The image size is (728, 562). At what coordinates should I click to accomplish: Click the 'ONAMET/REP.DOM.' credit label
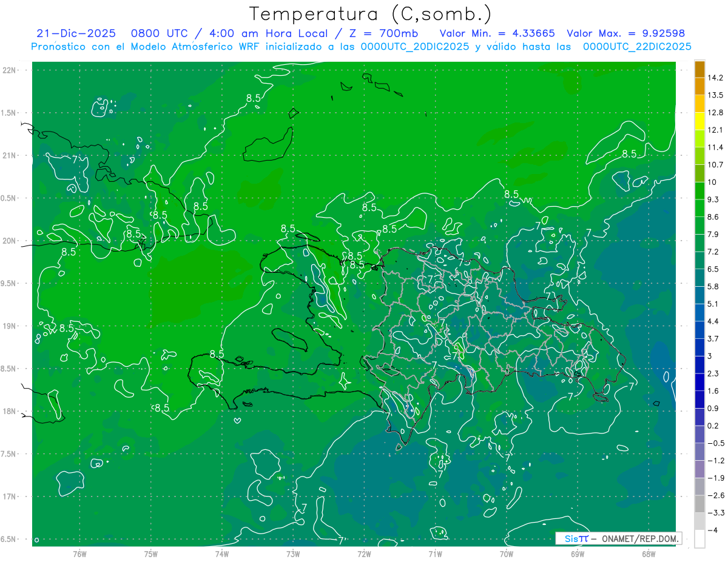pos(639,538)
